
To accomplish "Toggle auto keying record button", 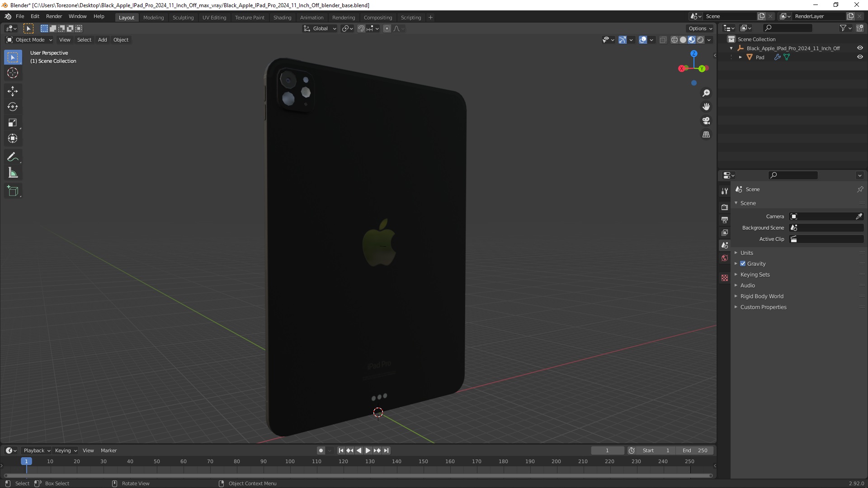I will click(x=321, y=450).
